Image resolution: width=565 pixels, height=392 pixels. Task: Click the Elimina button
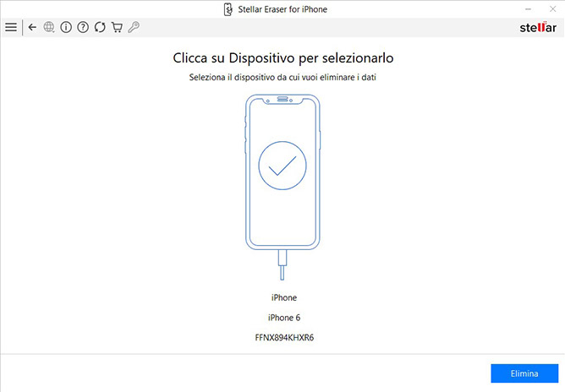524,373
